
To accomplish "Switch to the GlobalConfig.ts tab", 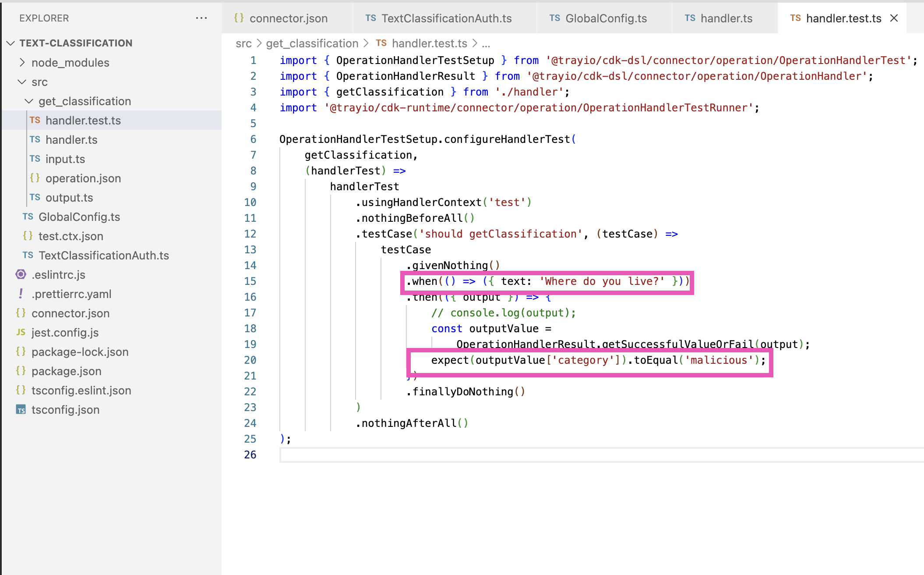I will coord(607,18).
